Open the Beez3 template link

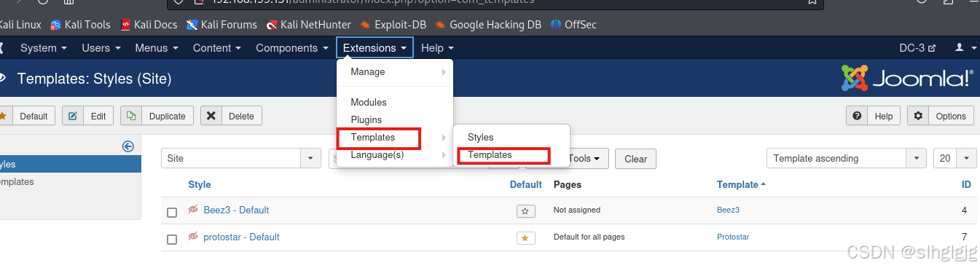(728, 210)
